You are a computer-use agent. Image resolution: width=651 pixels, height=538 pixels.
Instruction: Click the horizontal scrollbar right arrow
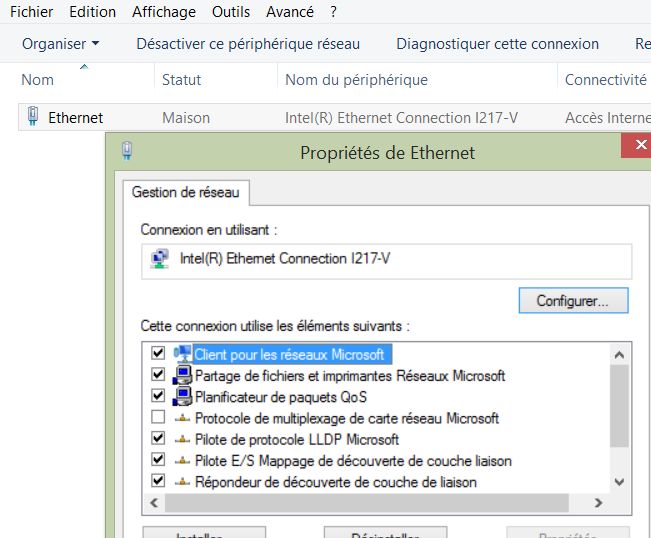[x=598, y=503]
